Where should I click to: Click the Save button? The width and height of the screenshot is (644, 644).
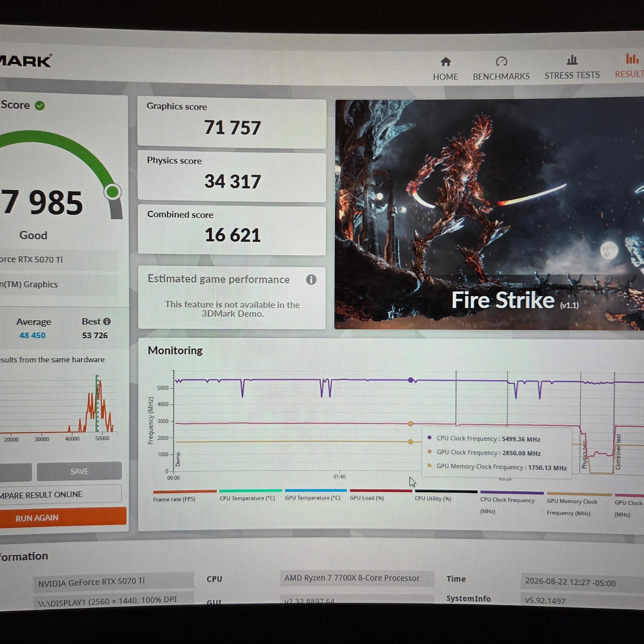pos(79,471)
